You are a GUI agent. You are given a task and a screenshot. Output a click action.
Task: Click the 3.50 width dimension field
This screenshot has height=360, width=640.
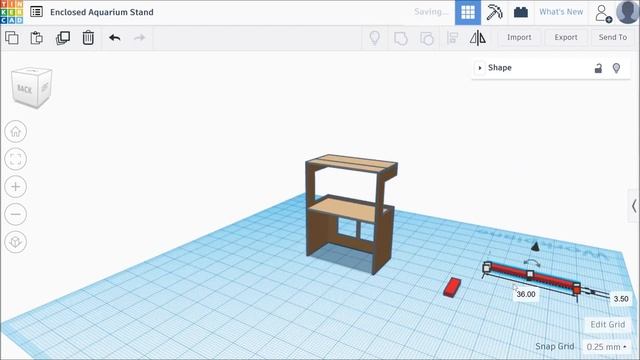coord(621,299)
